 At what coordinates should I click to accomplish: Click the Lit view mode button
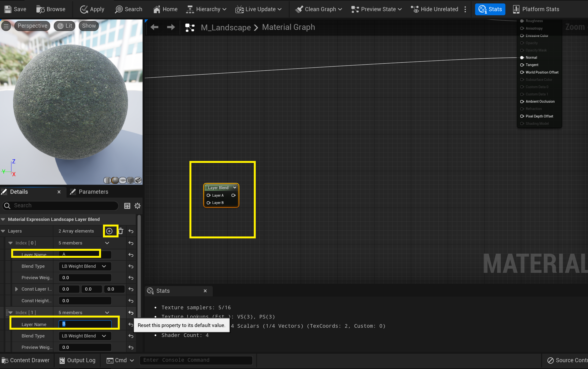[65, 26]
